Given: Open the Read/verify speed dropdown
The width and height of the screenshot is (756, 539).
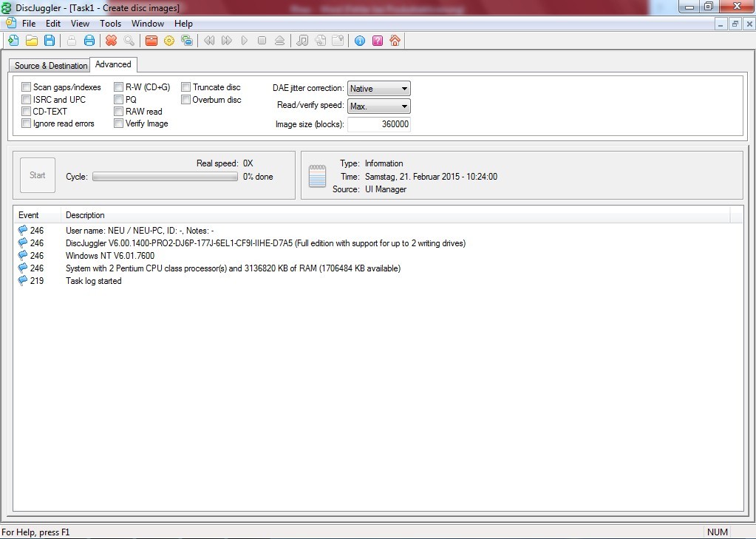Looking at the screenshot, I should tap(379, 106).
